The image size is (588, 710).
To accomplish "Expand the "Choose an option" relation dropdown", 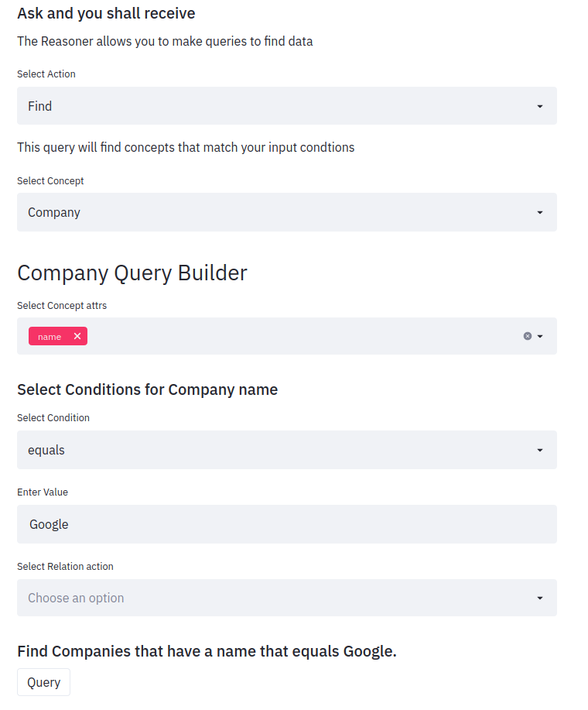I will [271, 598].
